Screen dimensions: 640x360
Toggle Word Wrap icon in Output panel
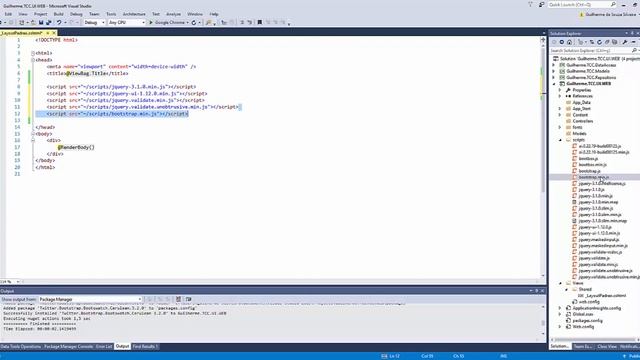(189, 299)
